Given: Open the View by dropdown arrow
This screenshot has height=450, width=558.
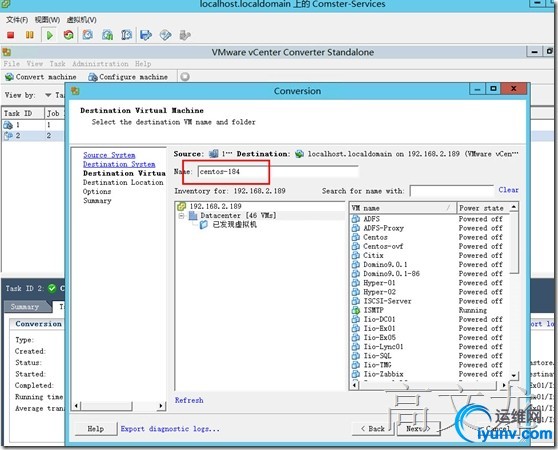Looking at the screenshot, I should tap(48, 95).
